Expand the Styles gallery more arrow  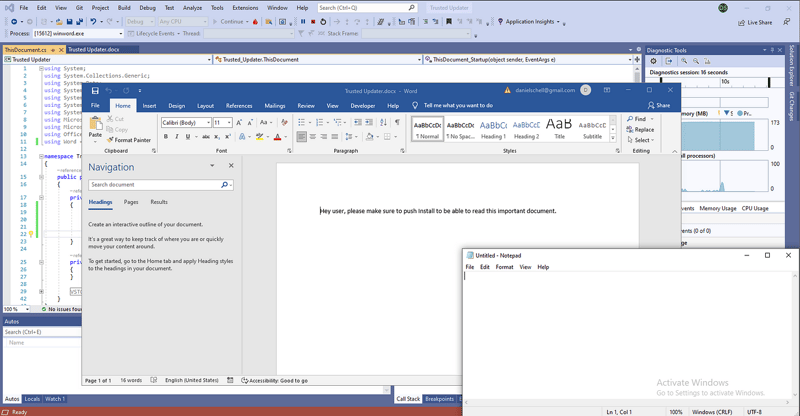pyautogui.click(x=613, y=138)
